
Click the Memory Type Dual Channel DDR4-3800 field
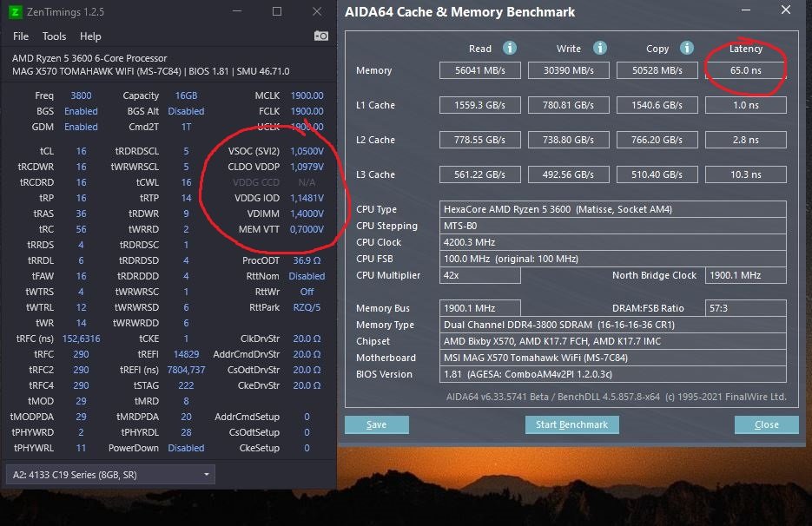pyautogui.click(x=612, y=325)
